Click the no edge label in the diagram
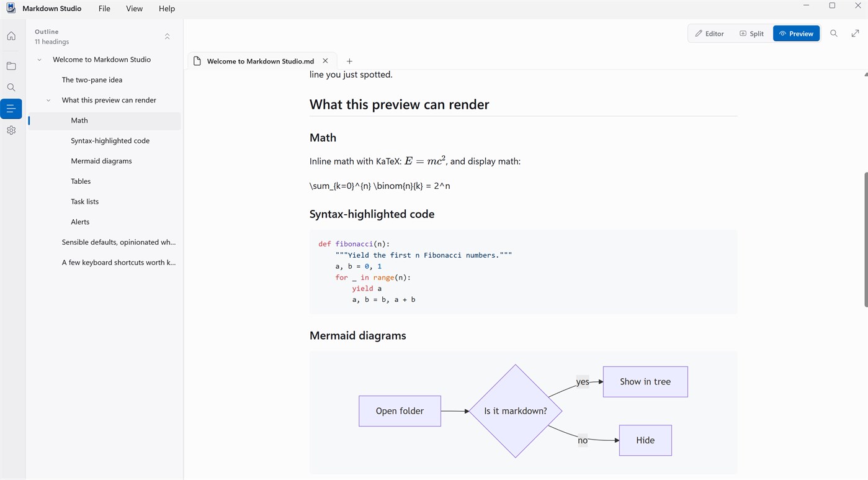This screenshot has height=480, width=868. point(583,440)
